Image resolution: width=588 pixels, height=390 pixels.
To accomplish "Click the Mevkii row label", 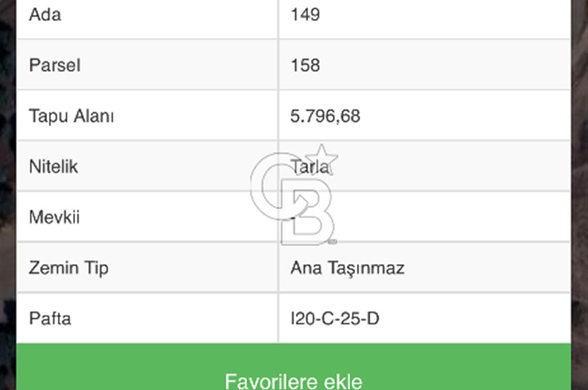I will coord(54,217).
